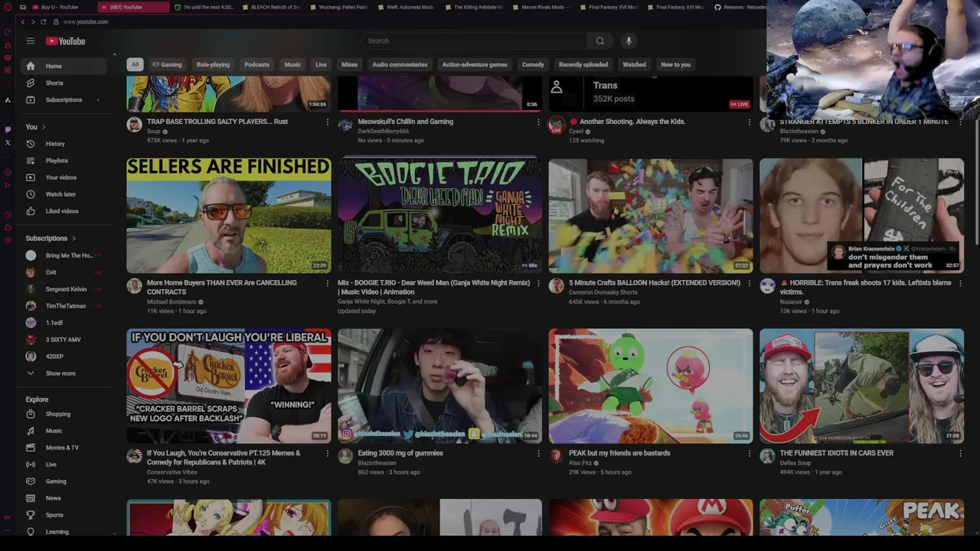Select the Gaming filter chip
This screenshot has height=551, width=980.
pos(167,64)
